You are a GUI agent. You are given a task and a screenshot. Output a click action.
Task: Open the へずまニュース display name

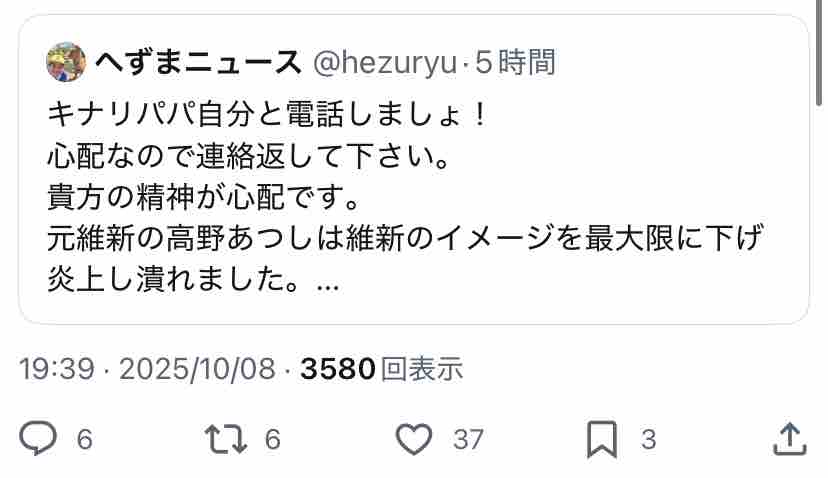tap(199, 62)
